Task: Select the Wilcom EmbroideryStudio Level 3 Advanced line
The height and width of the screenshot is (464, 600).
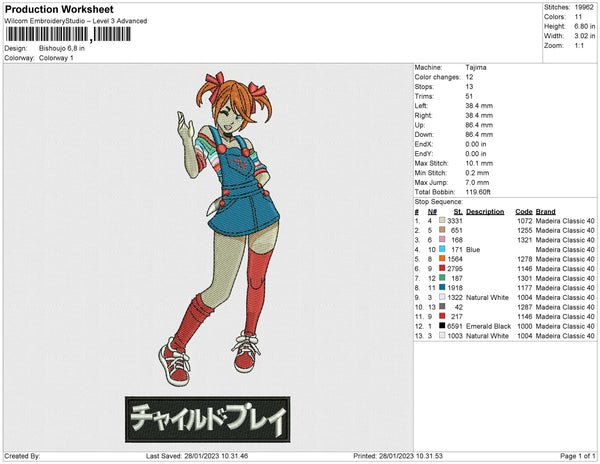Action: 76,21
